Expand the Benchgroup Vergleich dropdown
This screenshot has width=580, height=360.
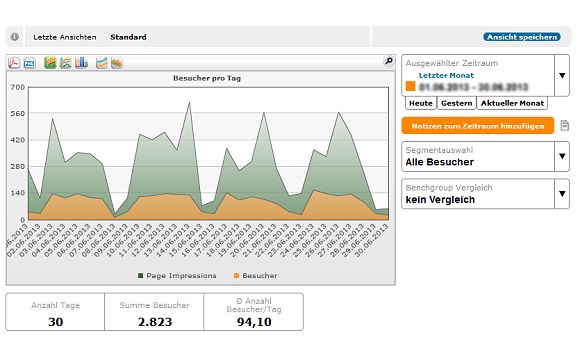[x=562, y=194]
